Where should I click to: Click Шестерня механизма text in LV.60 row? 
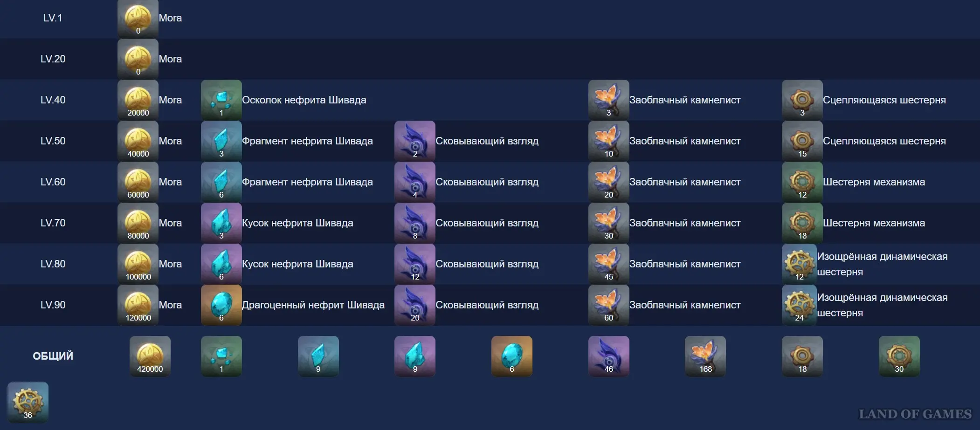tap(874, 182)
